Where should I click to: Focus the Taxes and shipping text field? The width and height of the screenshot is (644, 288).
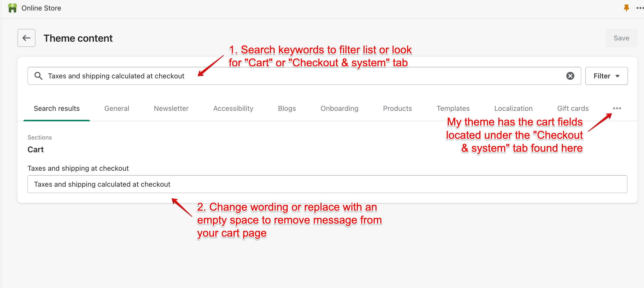[327, 184]
